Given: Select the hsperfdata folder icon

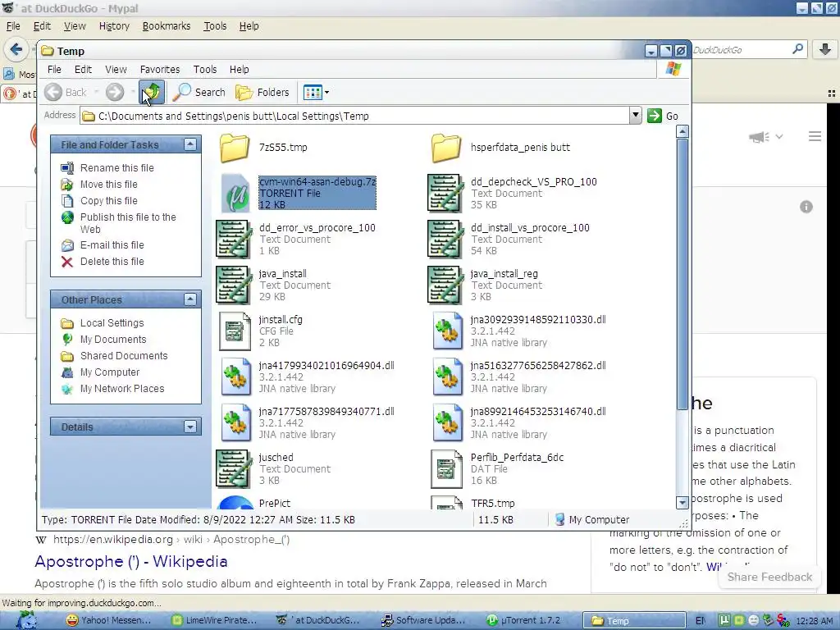Looking at the screenshot, I should click(446, 148).
